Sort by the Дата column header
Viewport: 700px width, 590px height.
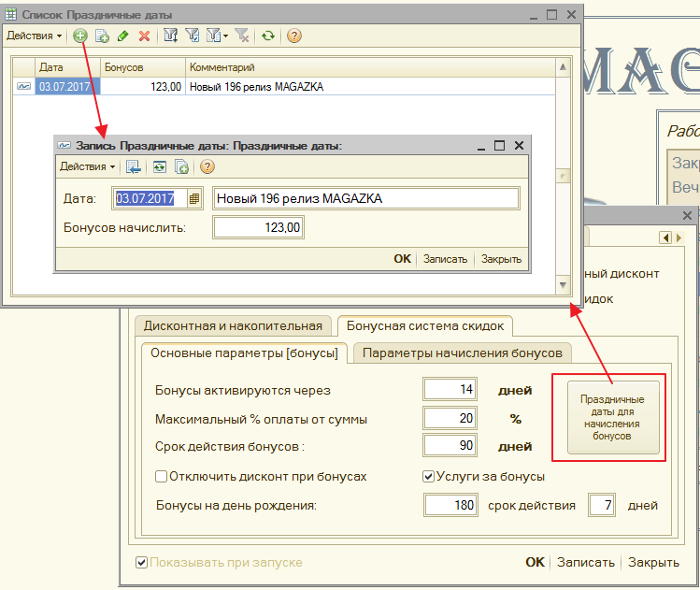pyautogui.click(x=67, y=67)
